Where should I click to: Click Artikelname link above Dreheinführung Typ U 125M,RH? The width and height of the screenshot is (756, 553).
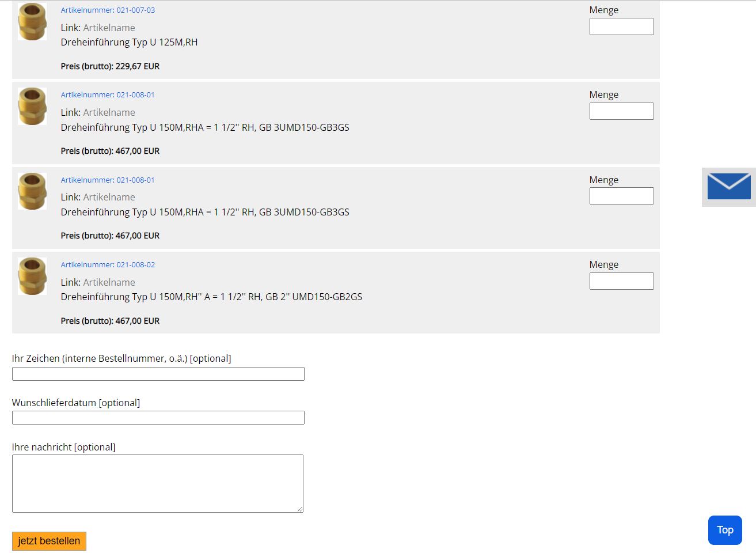(109, 28)
